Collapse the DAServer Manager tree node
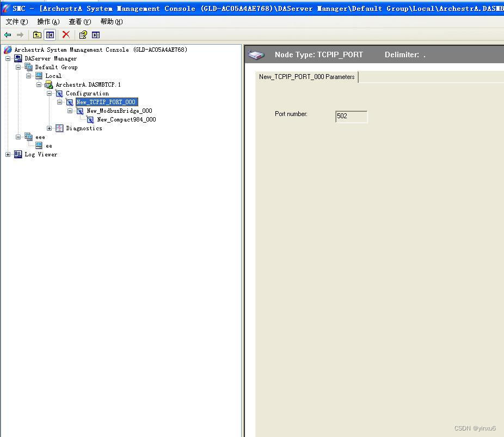The height and width of the screenshot is (437, 504). [x=8, y=58]
